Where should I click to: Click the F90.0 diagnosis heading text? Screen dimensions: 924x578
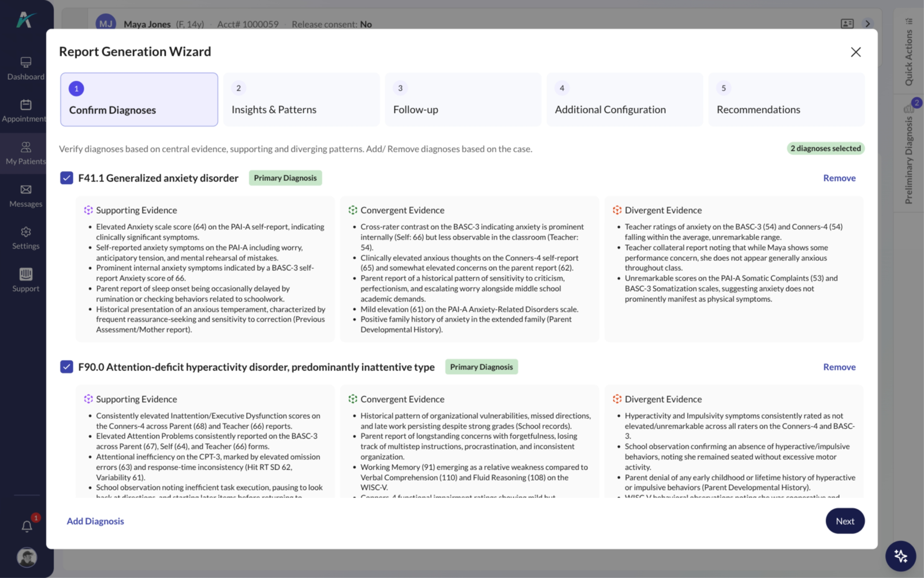click(x=256, y=367)
